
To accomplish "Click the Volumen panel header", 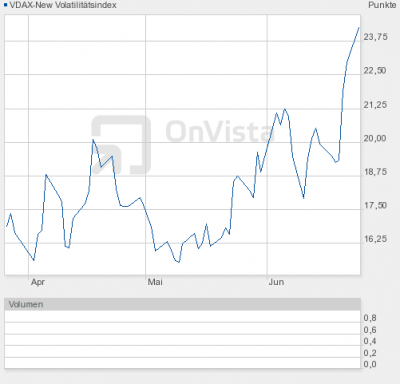I will coord(182,304).
